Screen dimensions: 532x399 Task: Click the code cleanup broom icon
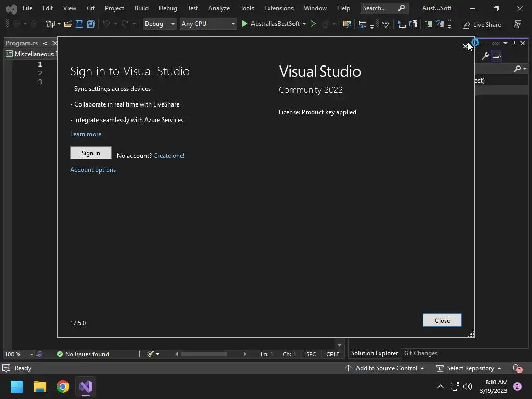pyautogui.click(x=150, y=354)
